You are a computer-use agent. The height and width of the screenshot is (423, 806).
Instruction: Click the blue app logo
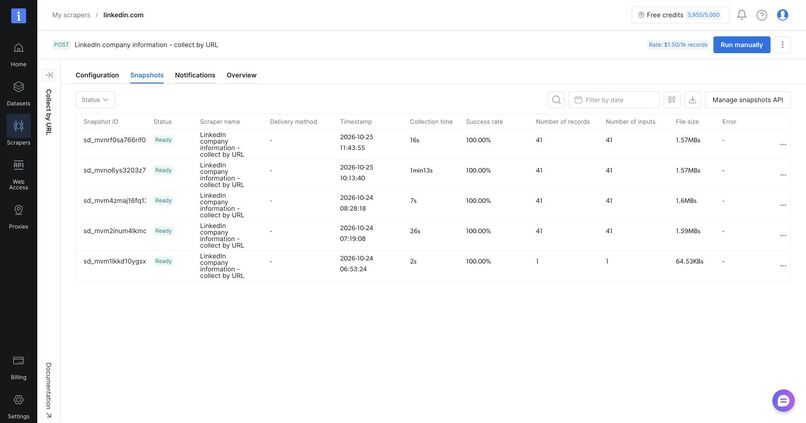tap(19, 16)
